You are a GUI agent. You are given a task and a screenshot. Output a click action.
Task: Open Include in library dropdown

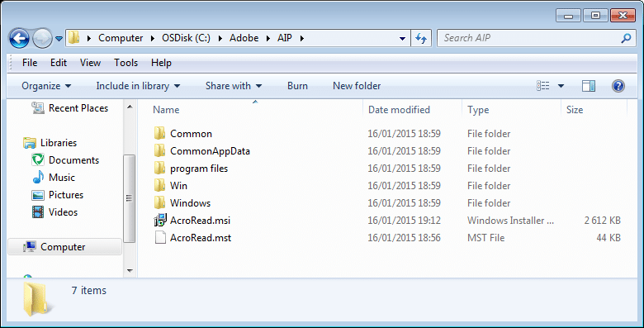(x=138, y=86)
